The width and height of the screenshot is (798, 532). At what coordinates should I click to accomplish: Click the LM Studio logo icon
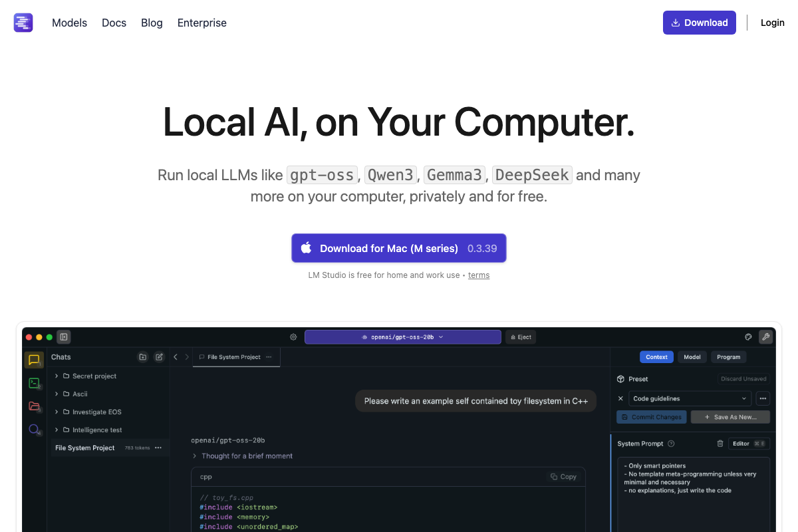[23, 23]
